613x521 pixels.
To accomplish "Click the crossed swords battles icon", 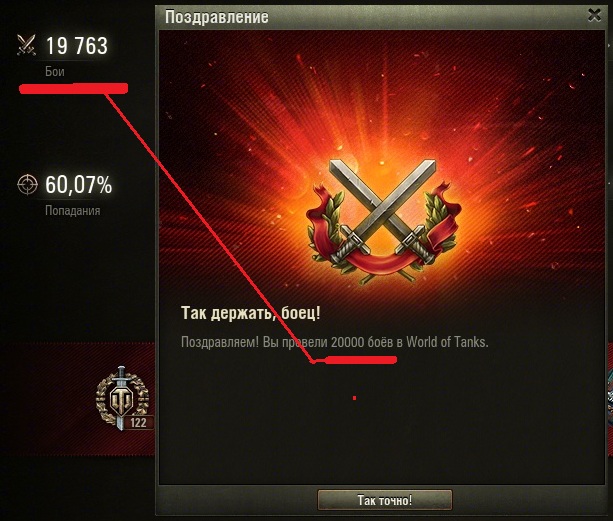I will tap(26, 45).
